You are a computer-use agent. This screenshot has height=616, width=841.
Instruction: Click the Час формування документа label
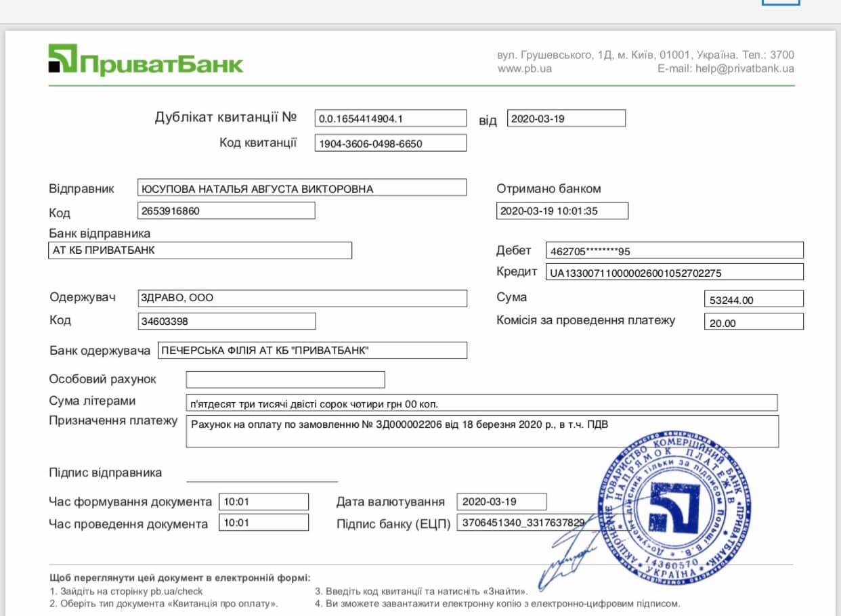(x=130, y=502)
